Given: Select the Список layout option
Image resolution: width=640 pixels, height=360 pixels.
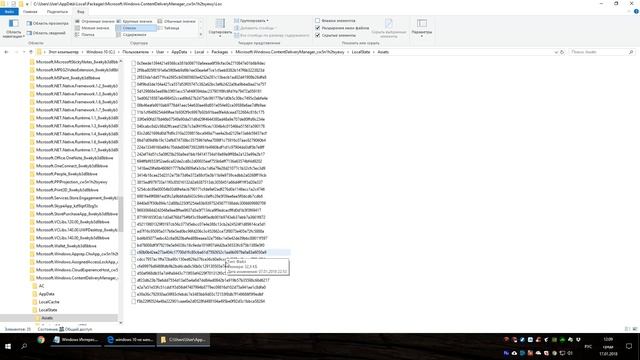Looking at the screenshot, I should point(136,28).
